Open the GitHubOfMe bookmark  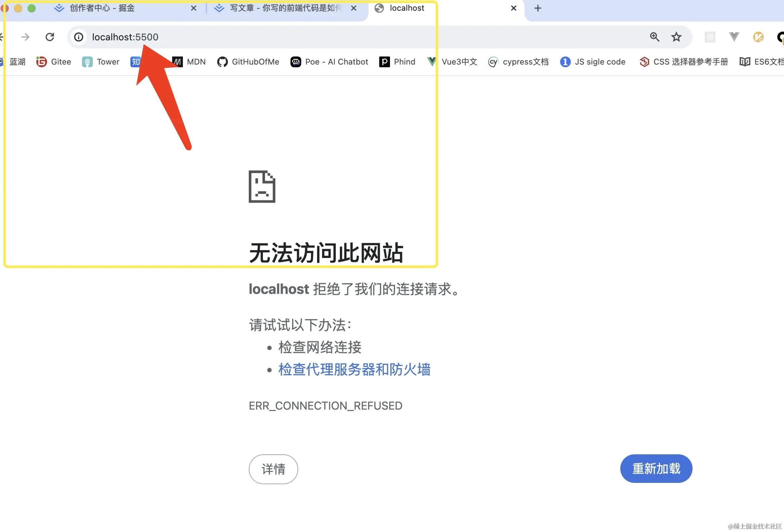pyautogui.click(x=248, y=62)
